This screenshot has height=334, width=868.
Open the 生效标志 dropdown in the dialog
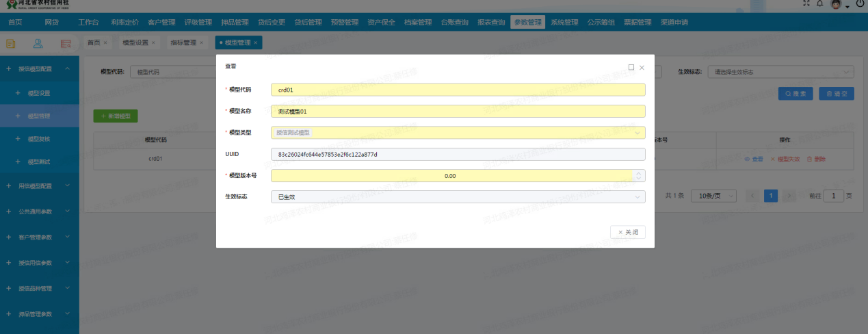(x=458, y=197)
